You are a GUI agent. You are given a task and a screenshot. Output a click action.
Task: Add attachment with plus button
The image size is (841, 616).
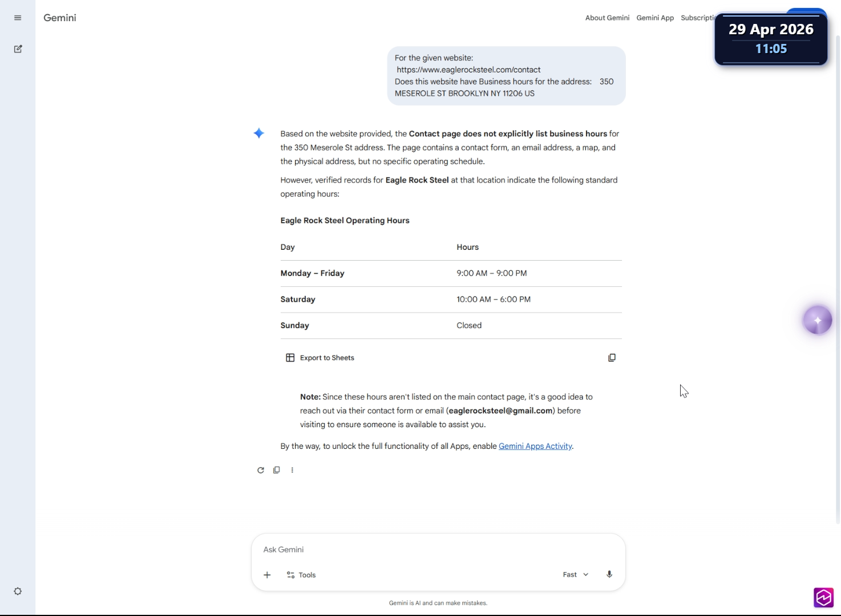267,575
